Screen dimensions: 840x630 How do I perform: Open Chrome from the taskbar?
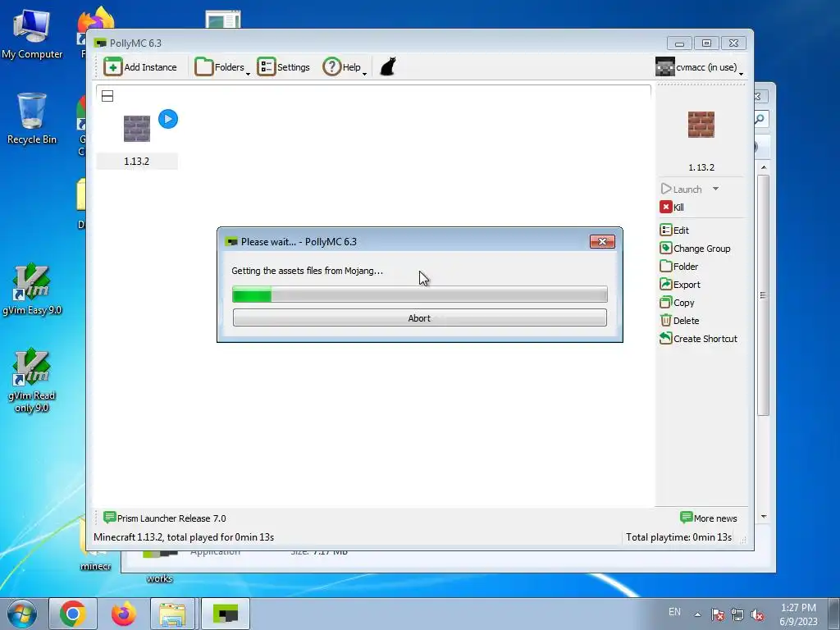(73, 614)
